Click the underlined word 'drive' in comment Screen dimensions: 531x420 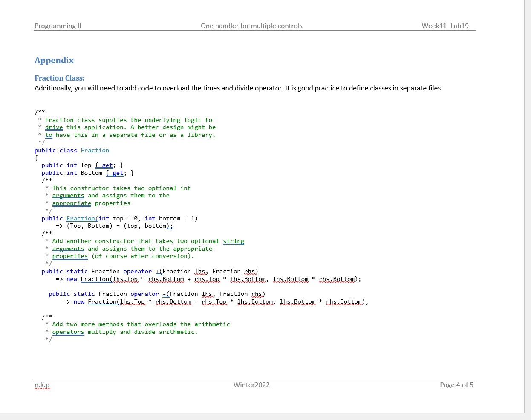click(x=54, y=127)
